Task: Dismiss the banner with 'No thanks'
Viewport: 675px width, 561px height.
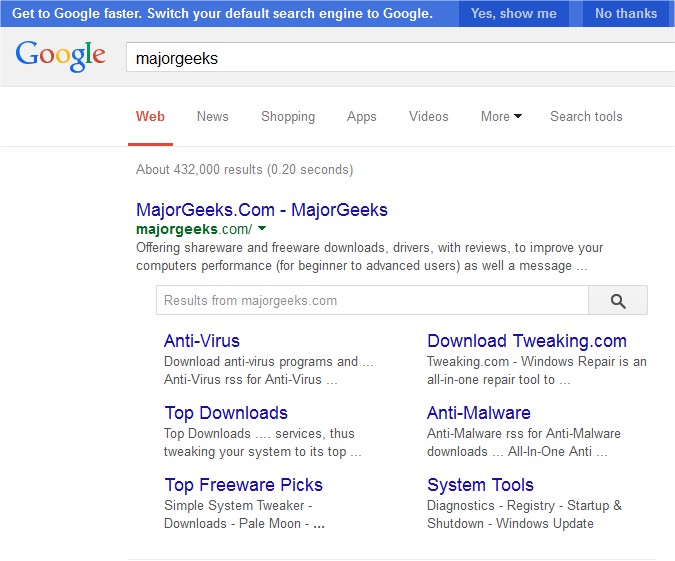Action: pyautogui.click(x=626, y=13)
